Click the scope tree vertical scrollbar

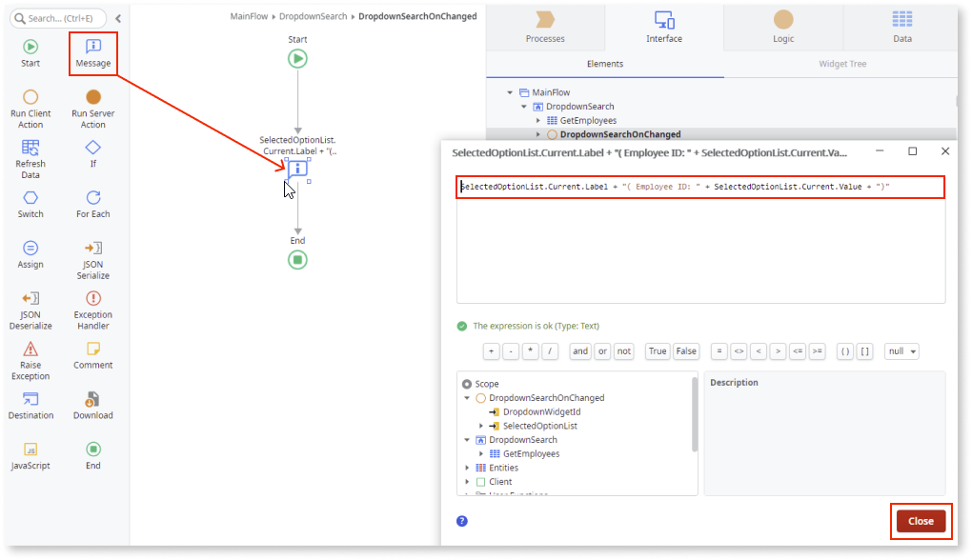694,414
